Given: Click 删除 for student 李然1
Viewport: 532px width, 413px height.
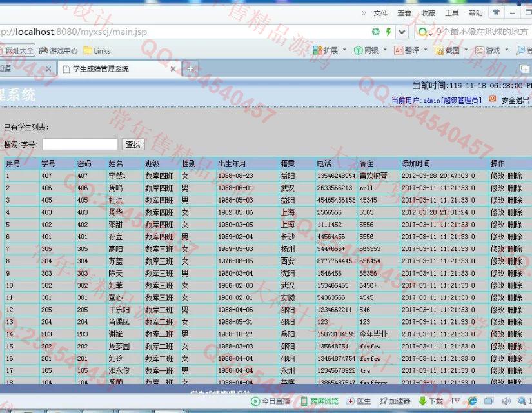Looking at the screenshot, I should click(515, 176).
